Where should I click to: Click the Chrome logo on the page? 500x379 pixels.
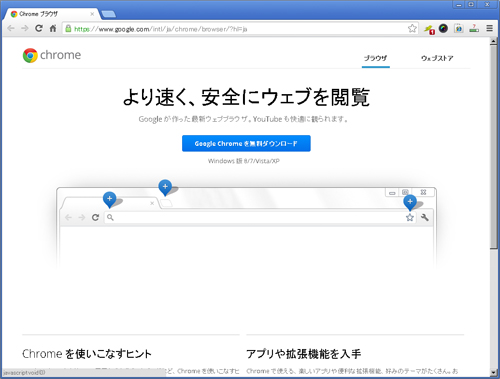pos(30,55)
